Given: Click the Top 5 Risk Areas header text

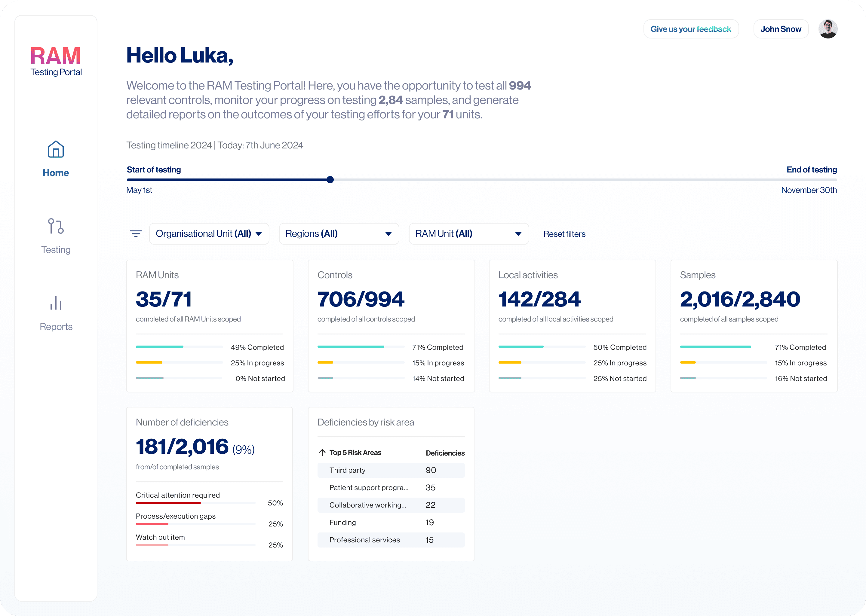Looking at the screenshot, I should pyautogui.click(x=355, y=453).
